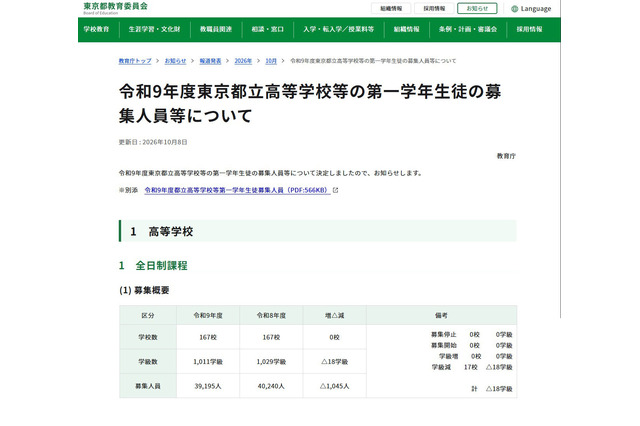Click the 採用情報 header button
Viewport: 640px width, 426px height.
coord(434,9)
